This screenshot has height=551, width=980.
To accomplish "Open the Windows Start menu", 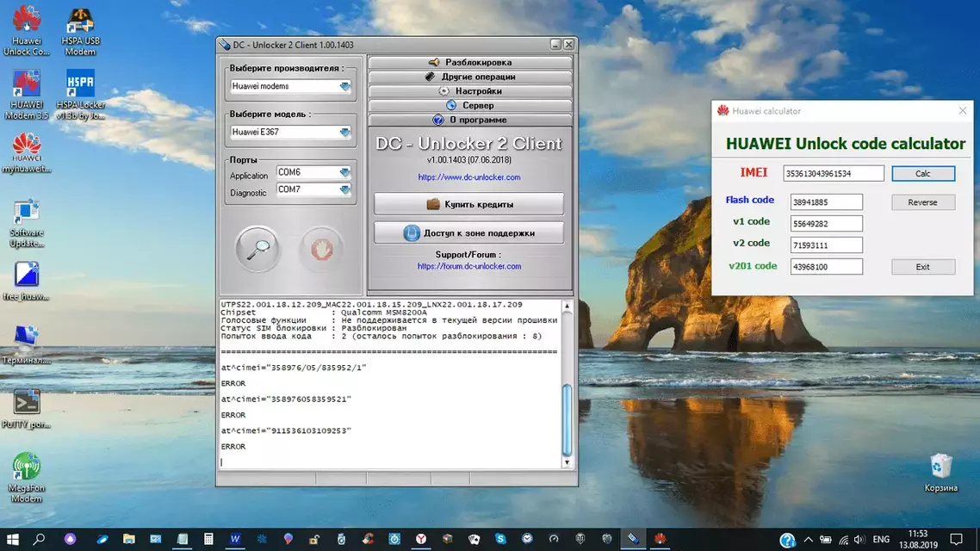I will pyautogui.click(x=12, y=539).
